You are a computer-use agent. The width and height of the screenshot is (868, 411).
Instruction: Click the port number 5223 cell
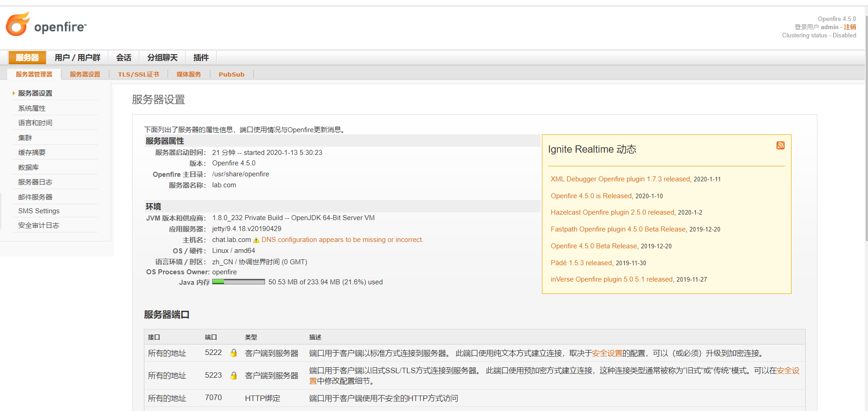point(213,375)
